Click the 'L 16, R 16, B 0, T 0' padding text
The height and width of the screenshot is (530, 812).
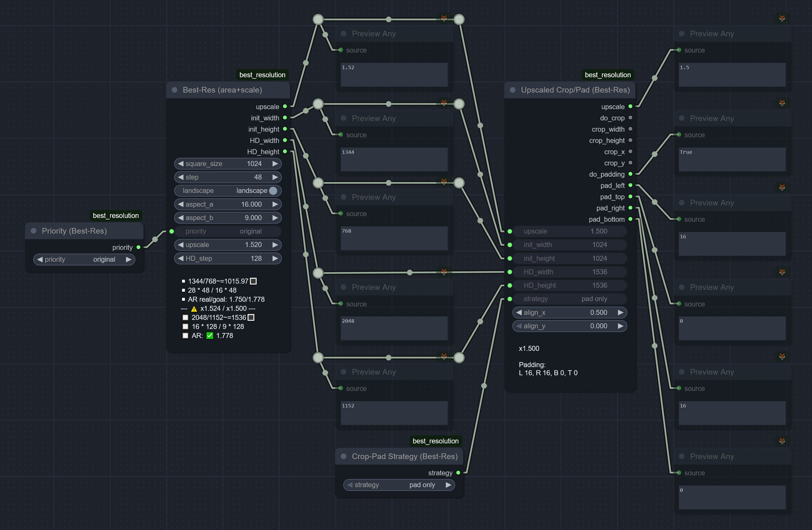click(x=548, y=373)
